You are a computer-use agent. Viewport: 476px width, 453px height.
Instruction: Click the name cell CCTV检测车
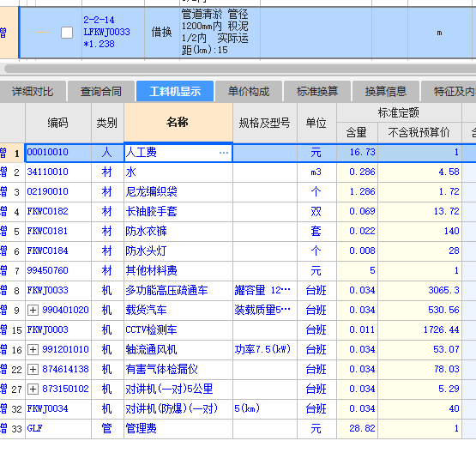coord(178,330)
